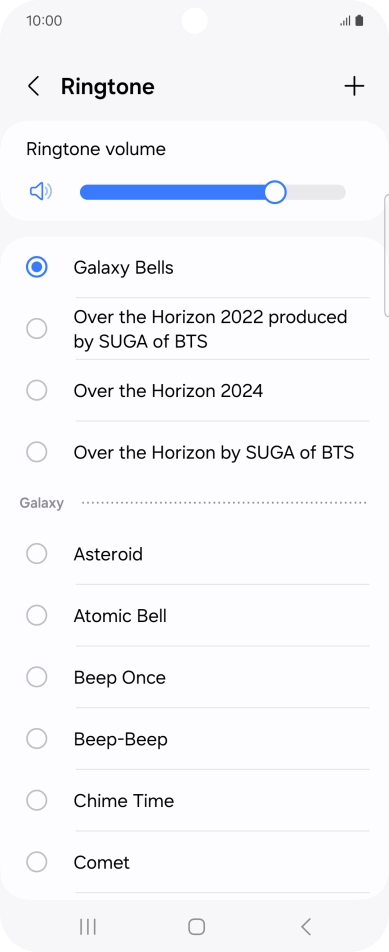Choose Atomic Bell ringtone radio button

(x=37, y=616)
